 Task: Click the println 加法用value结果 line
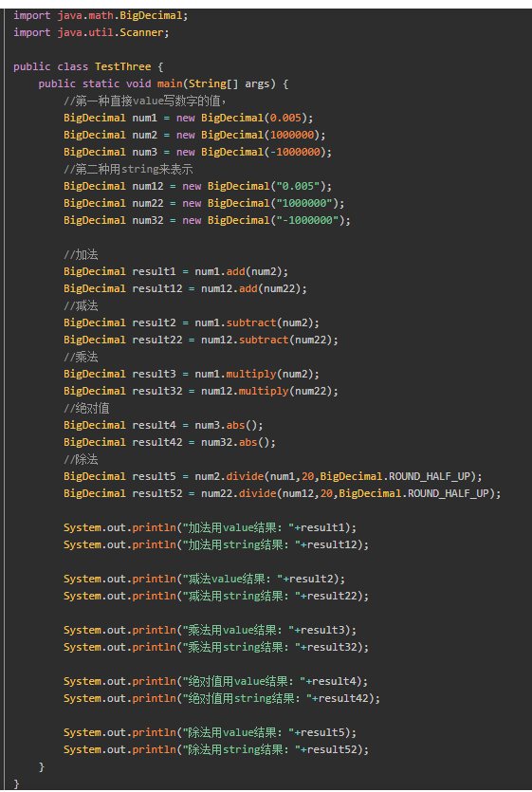tap(211, 527)
